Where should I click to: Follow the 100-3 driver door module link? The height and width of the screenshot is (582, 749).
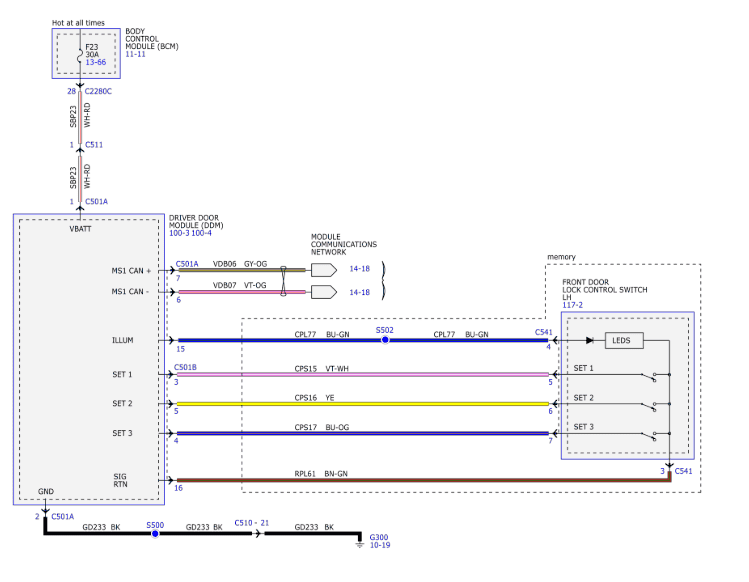tap(181, 233)
